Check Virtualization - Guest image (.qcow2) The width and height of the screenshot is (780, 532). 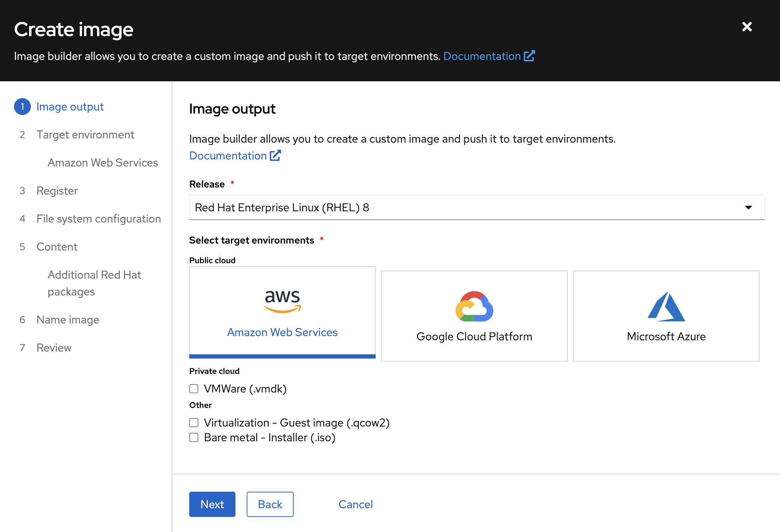tap(194, 423)
